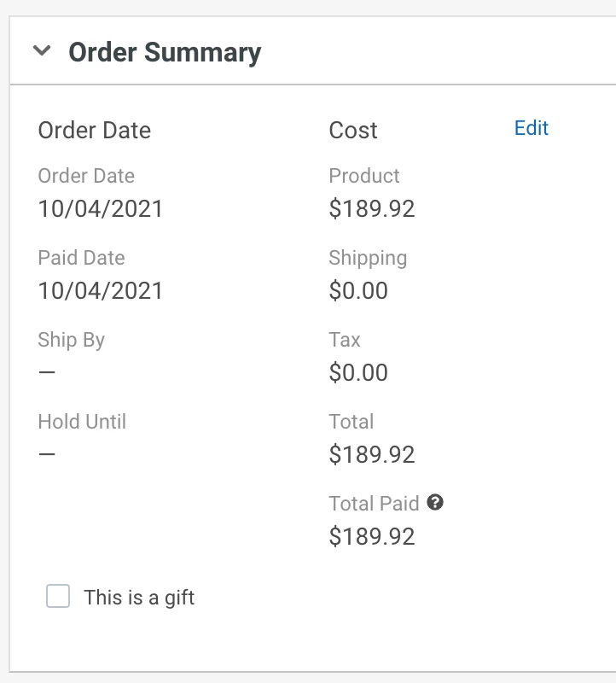Click the "This is a gift" label text

[x=139, y=598]
